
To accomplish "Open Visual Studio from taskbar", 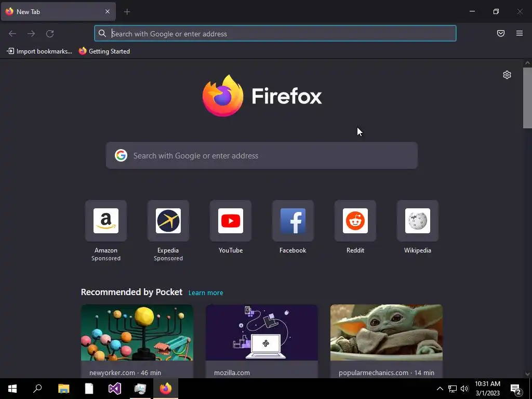I will (x=115, y=389).
